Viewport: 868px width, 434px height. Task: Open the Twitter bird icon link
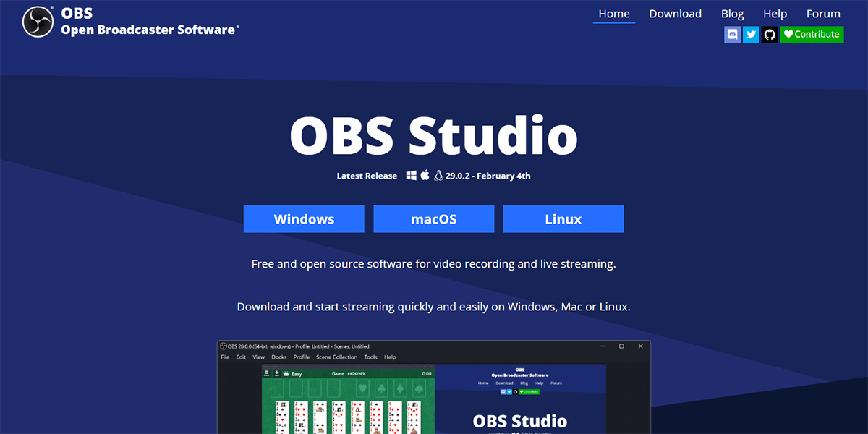point(751,34)
